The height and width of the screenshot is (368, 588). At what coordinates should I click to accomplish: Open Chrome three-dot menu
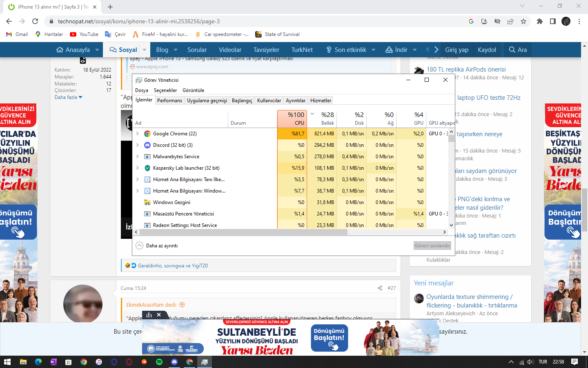(x=579, y=21)
